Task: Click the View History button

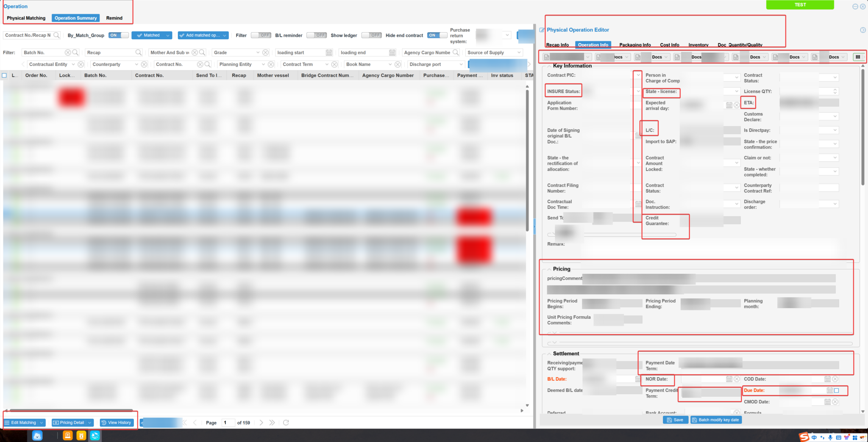Action: pos(117,423)
